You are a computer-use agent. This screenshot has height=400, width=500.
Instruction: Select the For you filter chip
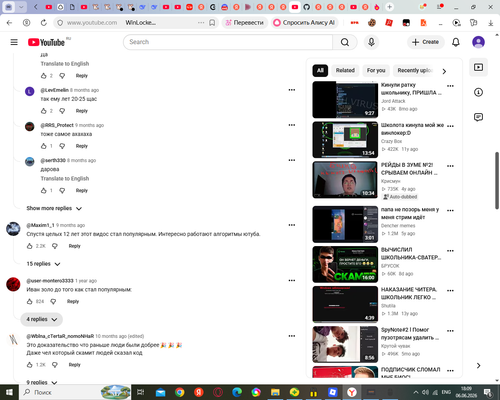(376, 70)
